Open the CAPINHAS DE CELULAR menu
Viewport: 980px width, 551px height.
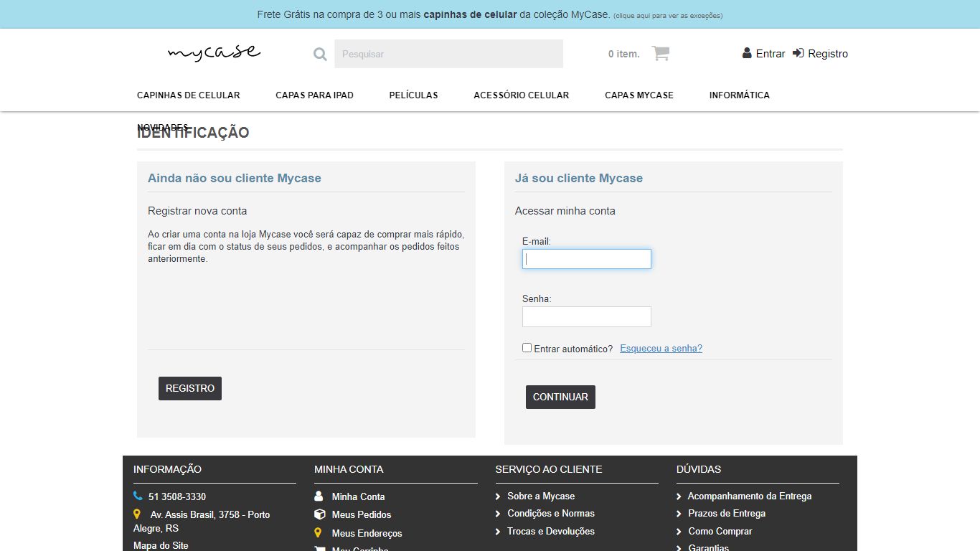[x=188, y=95]
